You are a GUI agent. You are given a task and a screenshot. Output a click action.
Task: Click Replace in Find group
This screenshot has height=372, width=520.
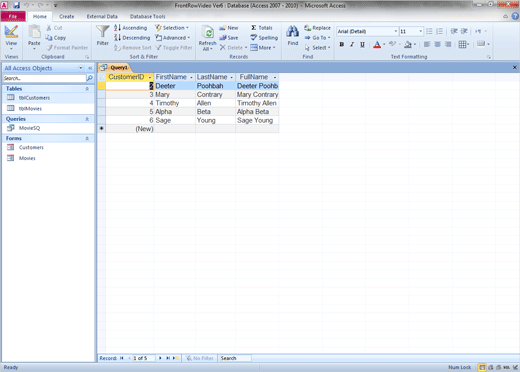click(317, 28)
